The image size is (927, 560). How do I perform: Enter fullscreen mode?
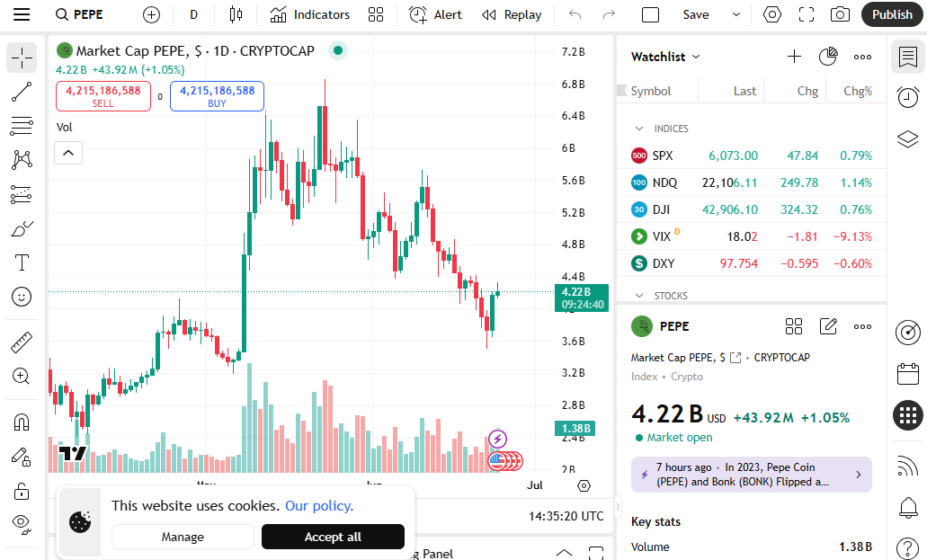tap(807, 14)
